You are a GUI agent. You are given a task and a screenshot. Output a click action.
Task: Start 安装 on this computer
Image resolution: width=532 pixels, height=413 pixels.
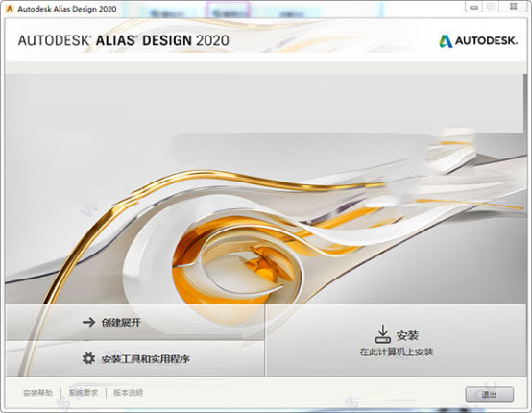point(397,340)
